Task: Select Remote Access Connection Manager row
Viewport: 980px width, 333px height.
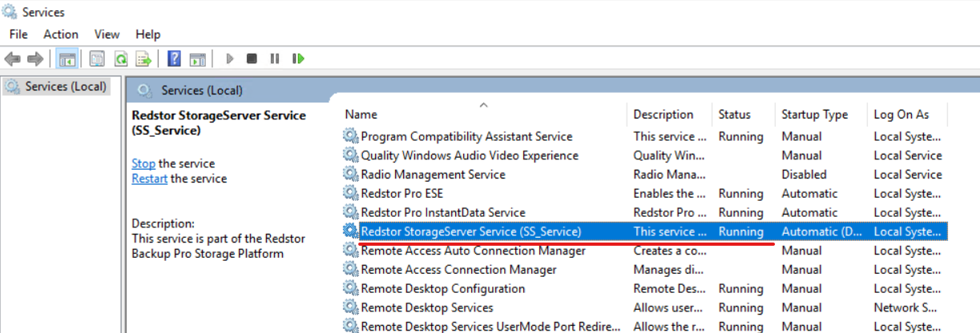Action: [x=645, y=270]
